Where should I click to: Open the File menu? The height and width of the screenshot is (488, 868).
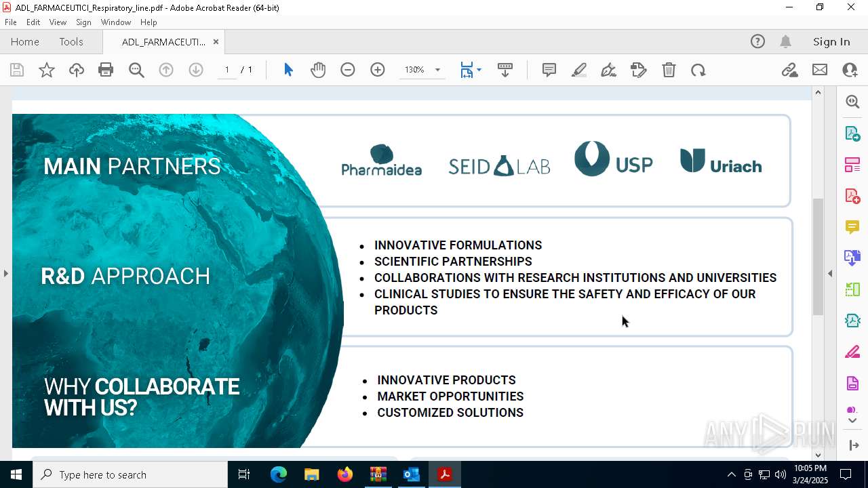click(x=11, y=22)
